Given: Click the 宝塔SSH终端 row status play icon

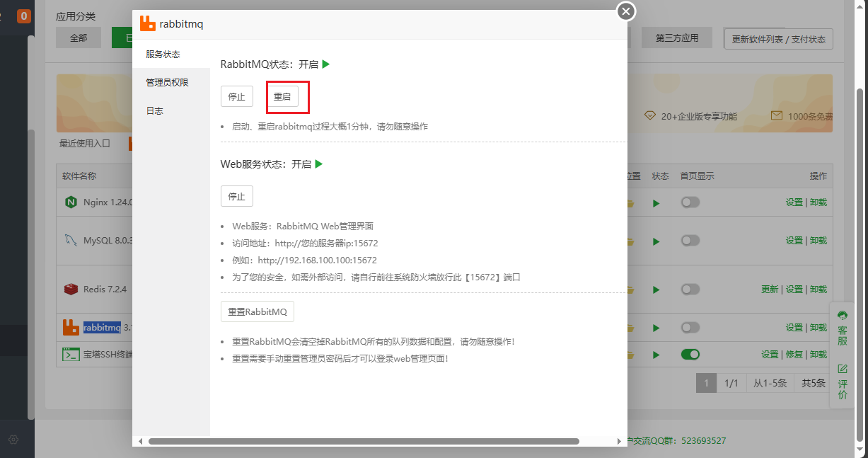Looking at the screenshot, I should [x=656, y=355].
